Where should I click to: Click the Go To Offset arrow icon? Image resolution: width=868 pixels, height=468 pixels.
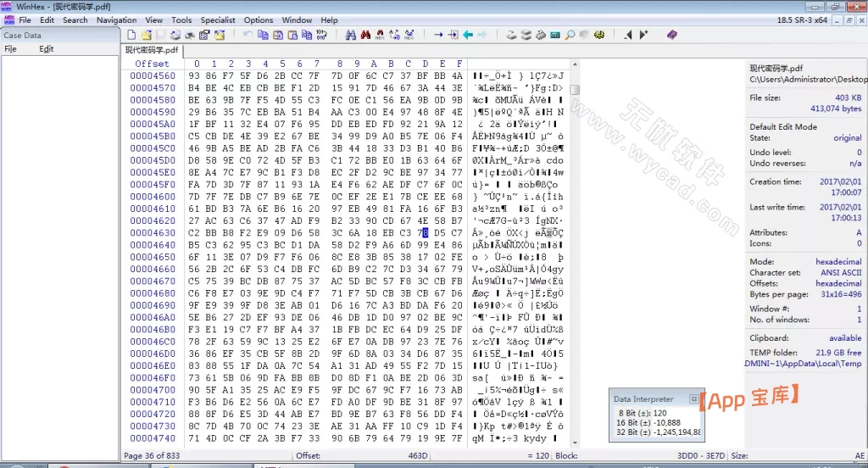point(438,35)
